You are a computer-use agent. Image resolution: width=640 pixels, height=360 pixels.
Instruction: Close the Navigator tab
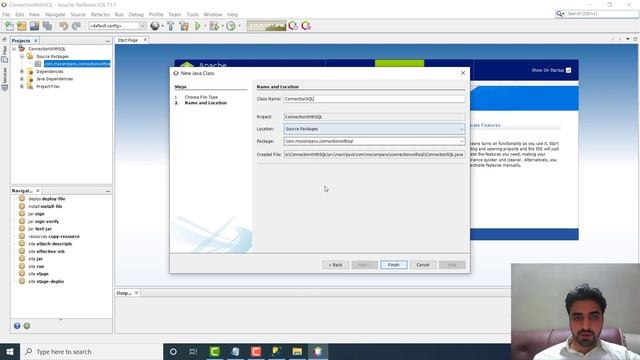(x=38, y=191)
